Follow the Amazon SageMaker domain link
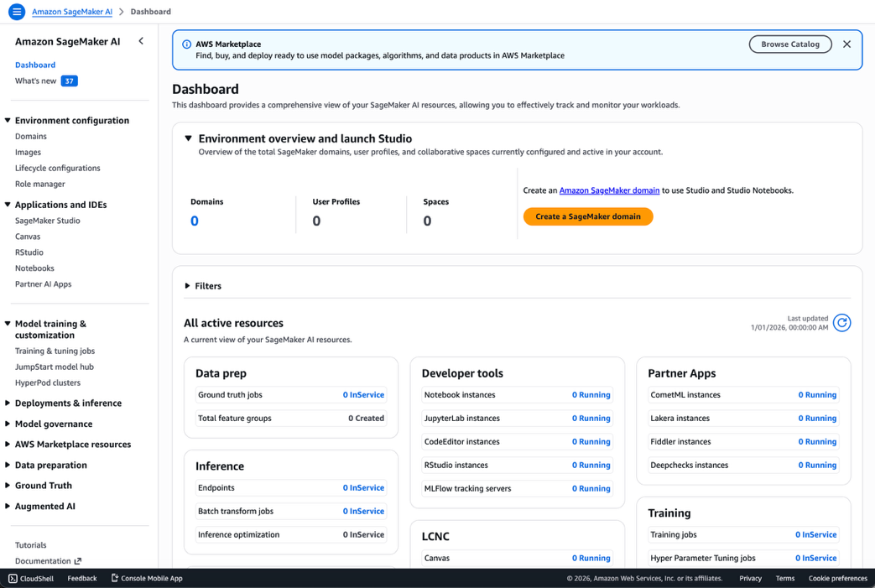This screenshot has width=875, height=588. [609, 190]
